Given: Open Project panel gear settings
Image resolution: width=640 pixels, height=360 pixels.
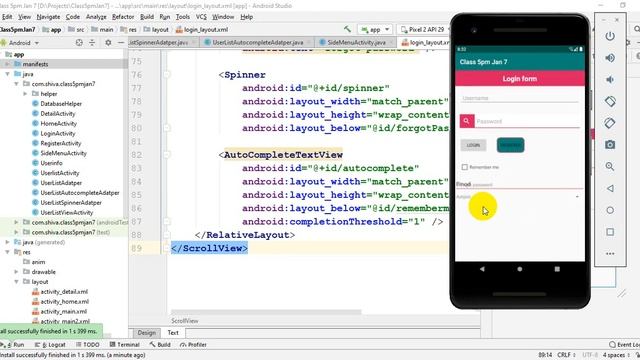Looking at the screenshot, I should coord(108,42).
